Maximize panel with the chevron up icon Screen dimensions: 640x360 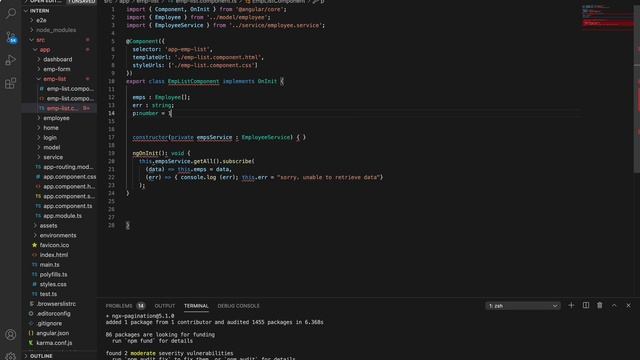coord(614,305)
